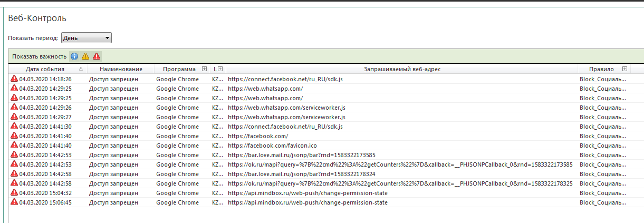This screenshot has width=644, height=223.
Task: Click red alert icon of 15:06:45 event
Action: point(14,202)
